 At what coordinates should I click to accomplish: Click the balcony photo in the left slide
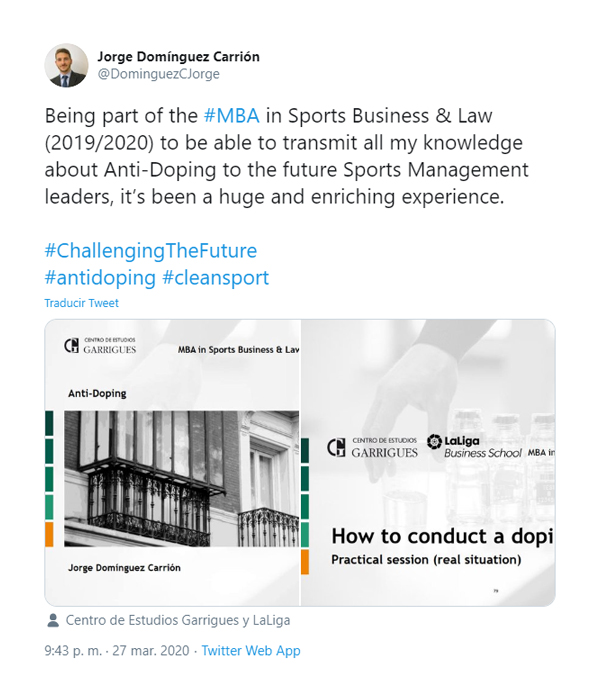point(180,478)
